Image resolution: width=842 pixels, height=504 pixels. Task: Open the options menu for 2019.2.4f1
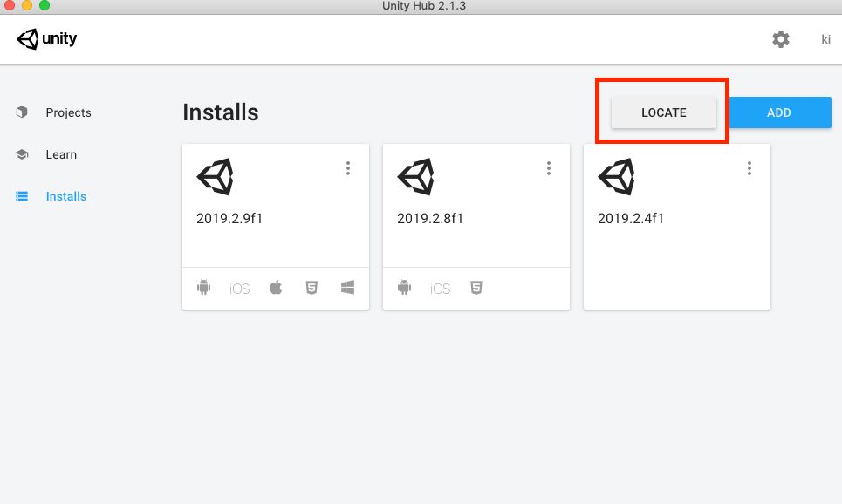coord(750,168)
